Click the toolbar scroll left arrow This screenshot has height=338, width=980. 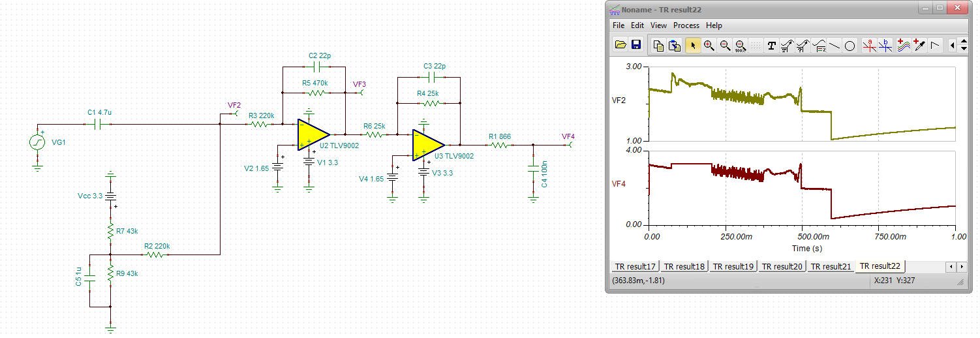click(x=953, y=45)
